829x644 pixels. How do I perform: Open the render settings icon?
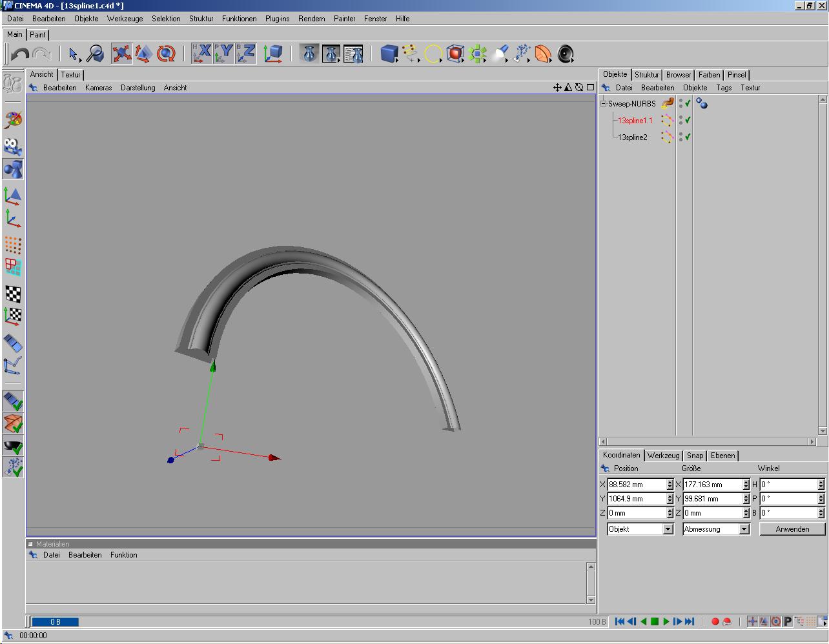(353, 54)
